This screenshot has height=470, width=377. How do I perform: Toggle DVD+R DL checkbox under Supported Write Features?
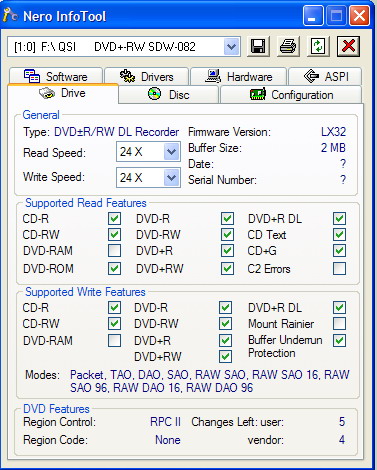[x=339, y=307]
